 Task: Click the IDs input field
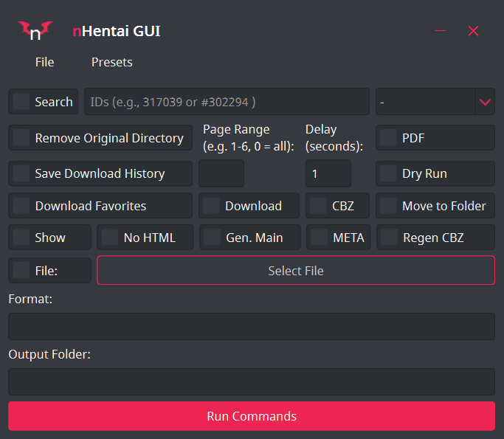(227, 102)
